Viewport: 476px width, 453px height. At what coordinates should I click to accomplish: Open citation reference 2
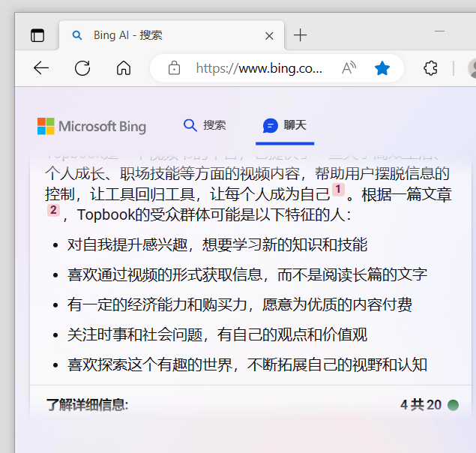pos(53,211)
